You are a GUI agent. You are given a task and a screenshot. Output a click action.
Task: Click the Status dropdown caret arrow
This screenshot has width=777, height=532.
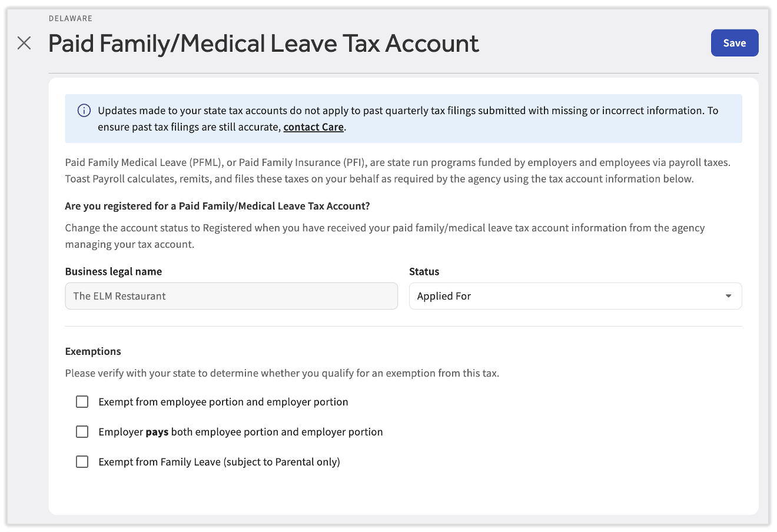[728, 296]
